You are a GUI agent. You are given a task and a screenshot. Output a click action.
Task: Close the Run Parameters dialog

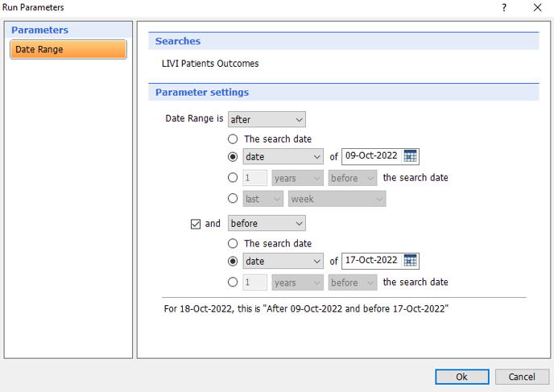[537, 7]
